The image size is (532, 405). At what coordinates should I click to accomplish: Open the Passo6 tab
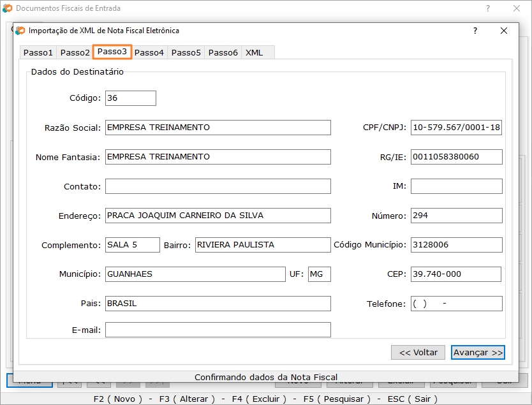point(223,52)
